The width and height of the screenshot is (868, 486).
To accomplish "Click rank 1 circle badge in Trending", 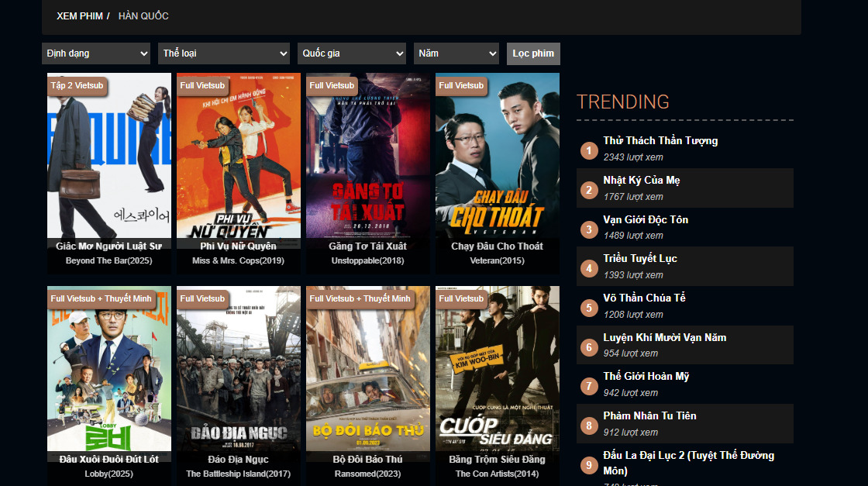I will [589, 150].
